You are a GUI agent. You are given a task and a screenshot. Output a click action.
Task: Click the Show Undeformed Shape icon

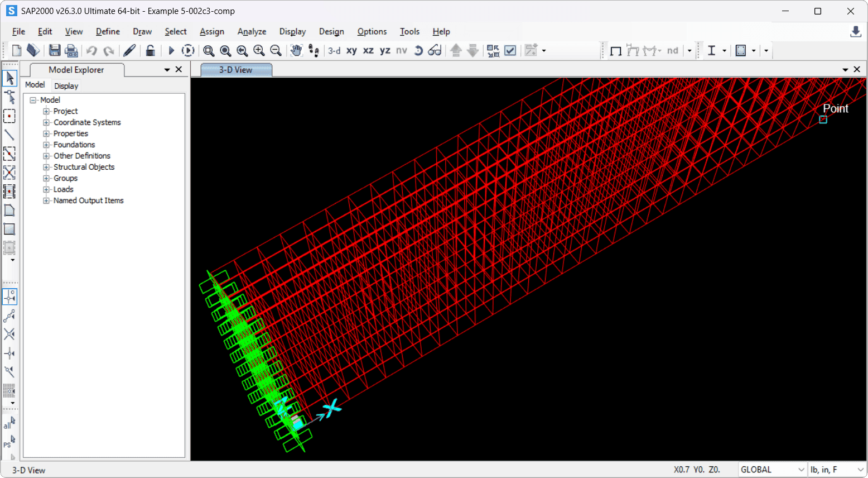pyautogui.click(x=616, y=51)
